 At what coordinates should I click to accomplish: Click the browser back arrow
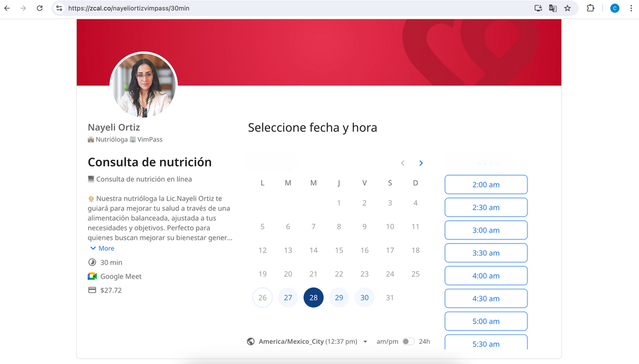click(7, 9)
